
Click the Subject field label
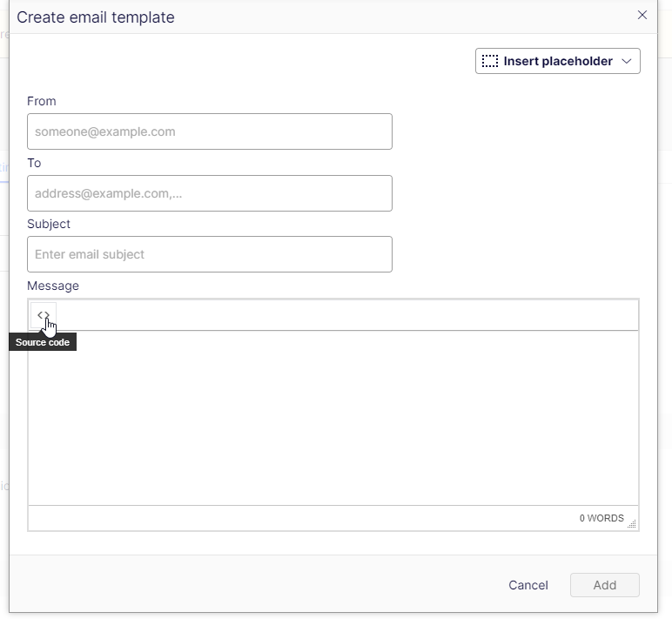coord(49,224)
